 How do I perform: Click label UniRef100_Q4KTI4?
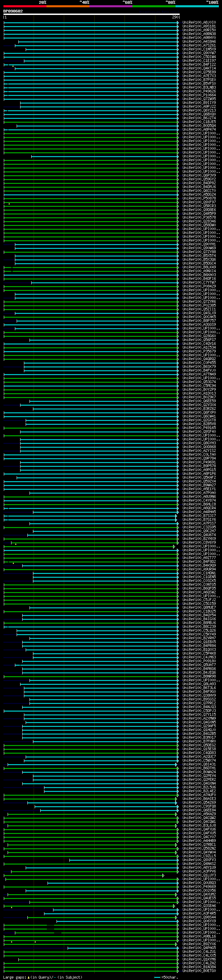pyautogui.click(x=199, y=68)
